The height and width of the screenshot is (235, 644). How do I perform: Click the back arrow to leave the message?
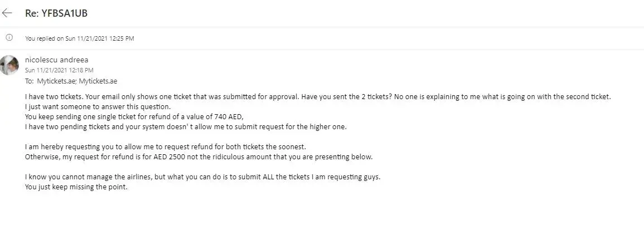pos(7,13)
